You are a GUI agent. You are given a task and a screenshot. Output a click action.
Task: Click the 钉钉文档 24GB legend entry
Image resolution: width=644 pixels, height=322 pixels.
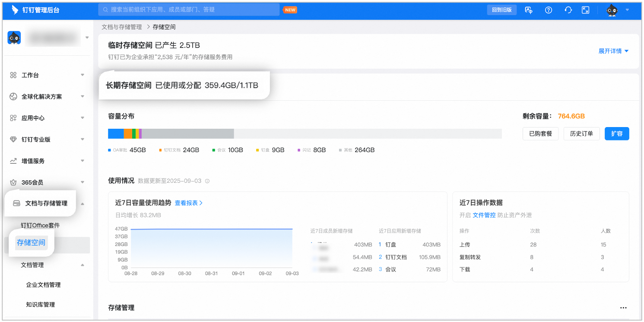click(179, 150)
